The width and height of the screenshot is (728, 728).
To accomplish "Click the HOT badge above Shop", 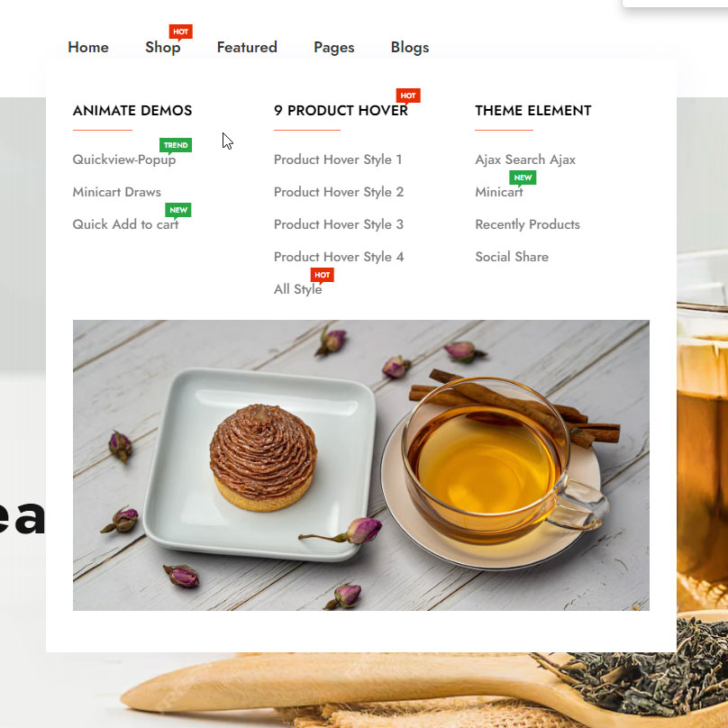I will pyautogui.click(x=180, y=32).
